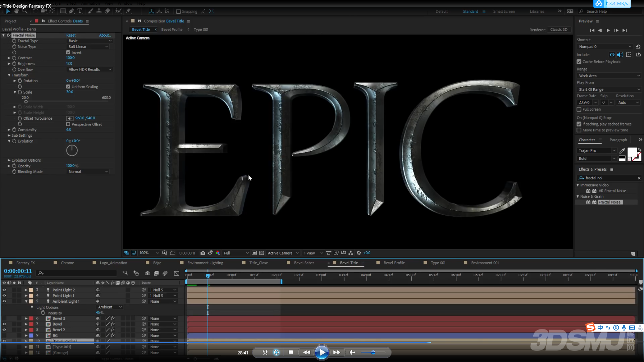Enable the Perspective Offset checkbox
This screenshot has height=362, width=644.
coord(68,124)
